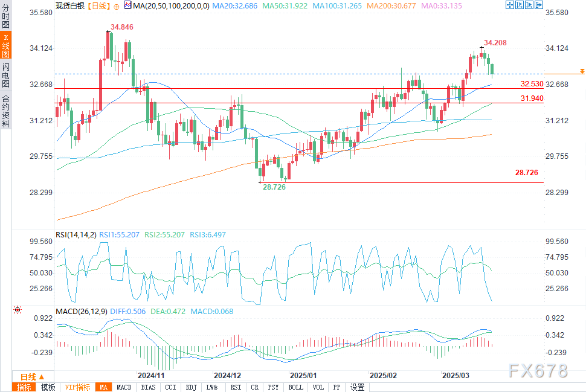Enable the BOLL indicator
The image size is (586, 392).
click(295, 387)
